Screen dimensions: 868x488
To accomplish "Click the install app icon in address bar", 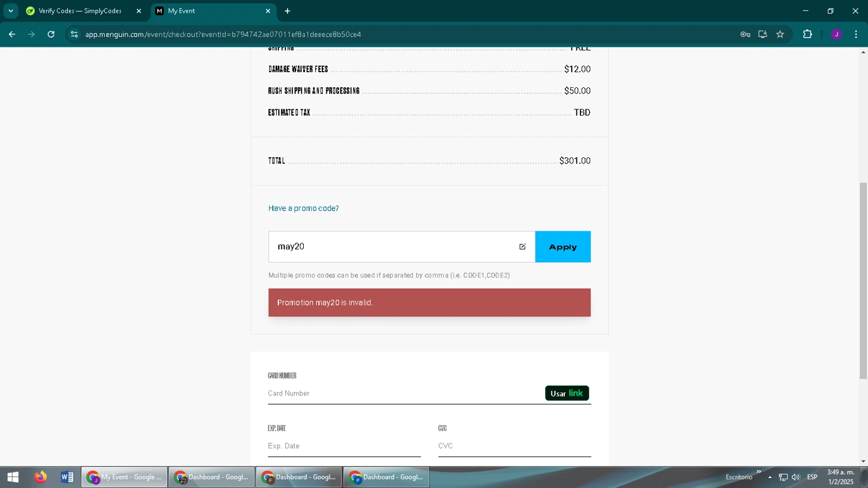I will click(763, 34).
